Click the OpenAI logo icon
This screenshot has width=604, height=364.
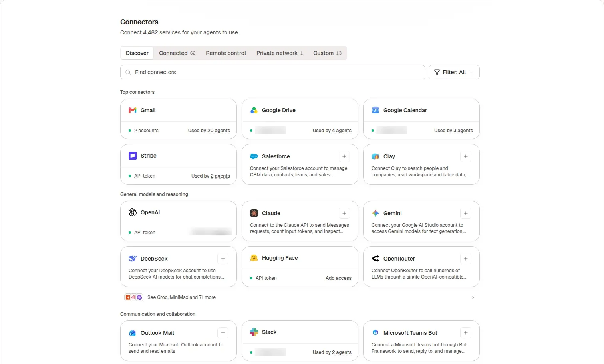[x=133, y=212]
